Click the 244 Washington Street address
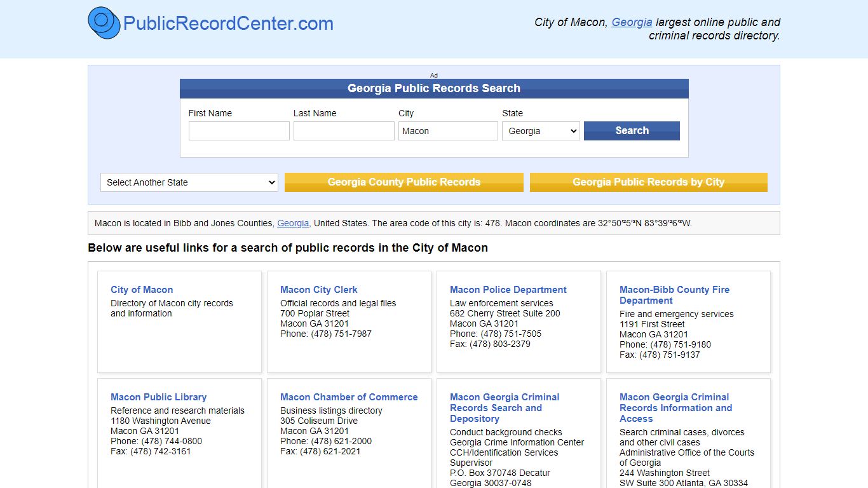The height and width of the screenshot is (488, 868). 665,473
